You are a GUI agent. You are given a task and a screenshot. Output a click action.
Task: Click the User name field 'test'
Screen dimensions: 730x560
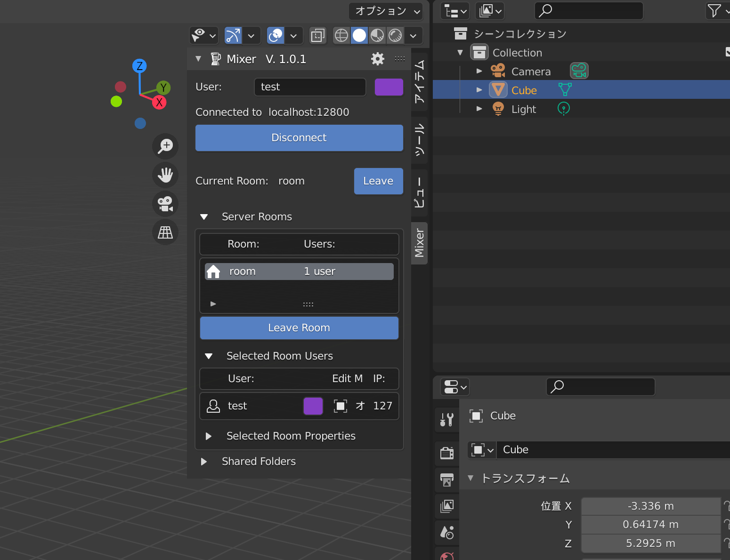coord(310,87)
